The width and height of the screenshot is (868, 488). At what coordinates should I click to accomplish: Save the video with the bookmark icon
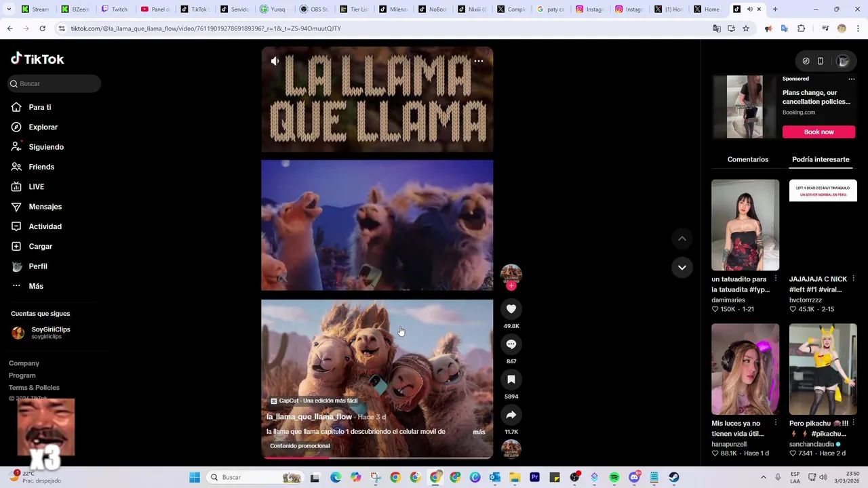511,380
